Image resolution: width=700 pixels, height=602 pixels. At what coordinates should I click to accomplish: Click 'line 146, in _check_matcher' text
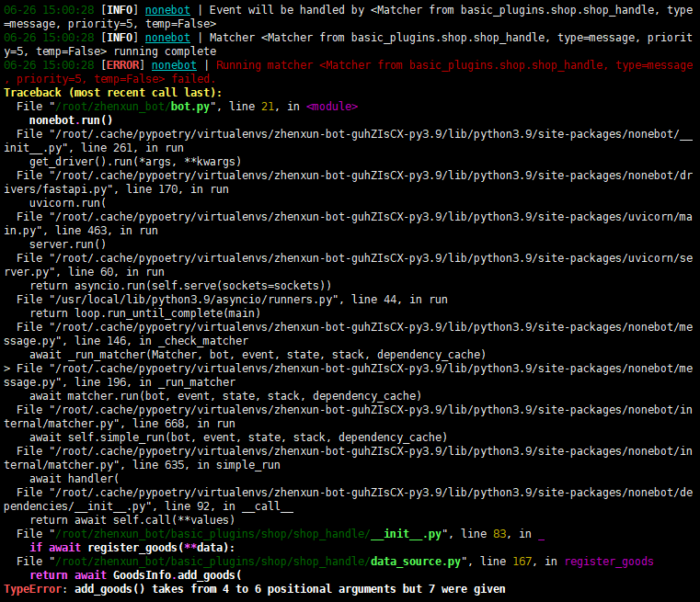pos(161,341)
